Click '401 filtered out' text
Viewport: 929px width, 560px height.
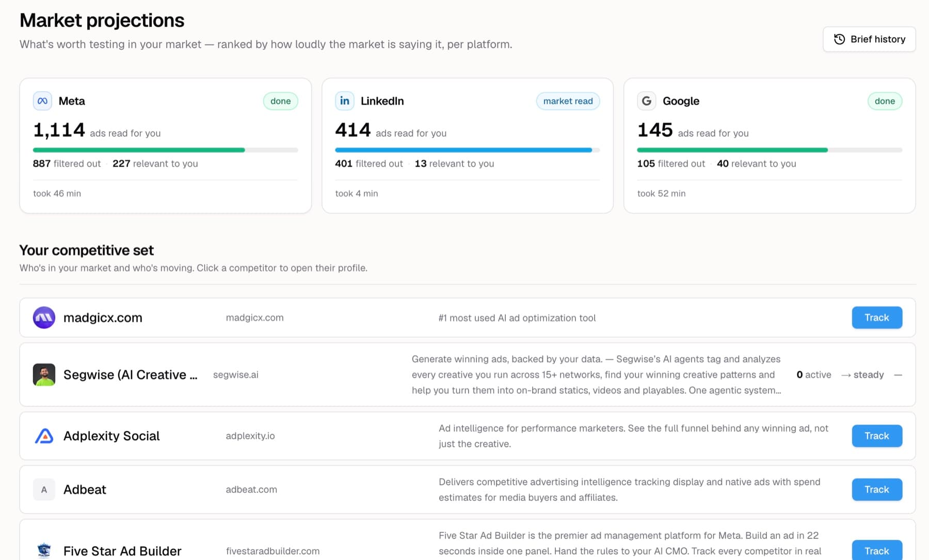coord(369,163)
